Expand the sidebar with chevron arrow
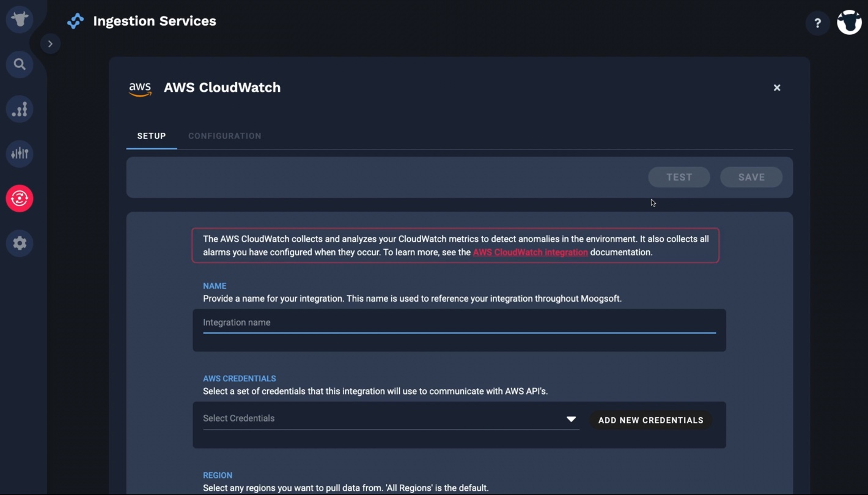 click(50, 44)
